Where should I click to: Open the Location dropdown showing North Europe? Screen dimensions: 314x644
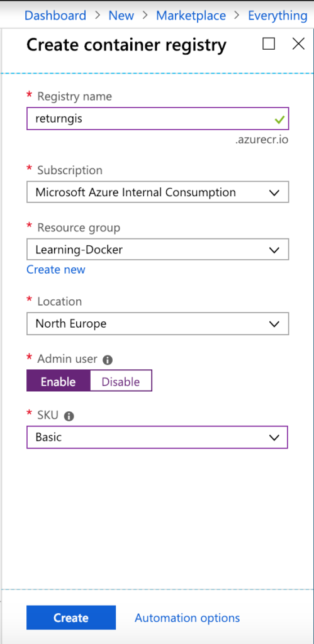pyautogui.click(x=158, y=323)
